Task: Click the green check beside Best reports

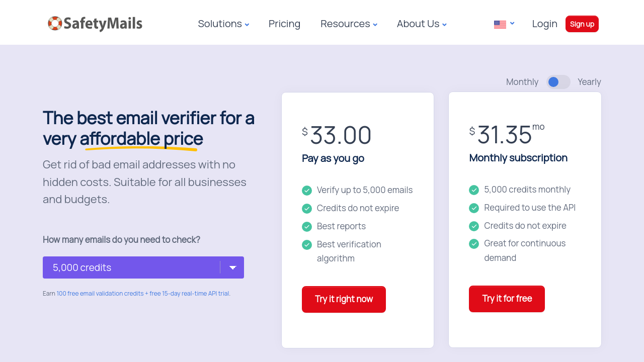Action: click(x=307, y=227)
